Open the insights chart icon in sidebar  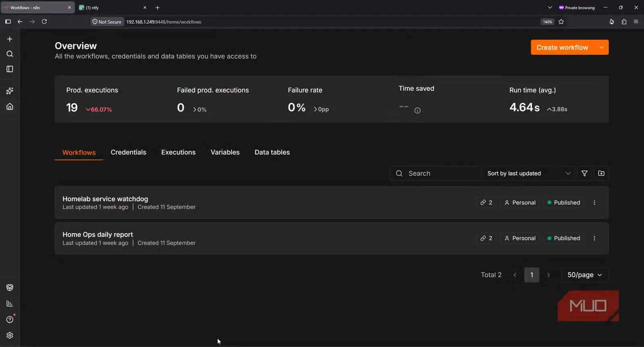(10, 303)
